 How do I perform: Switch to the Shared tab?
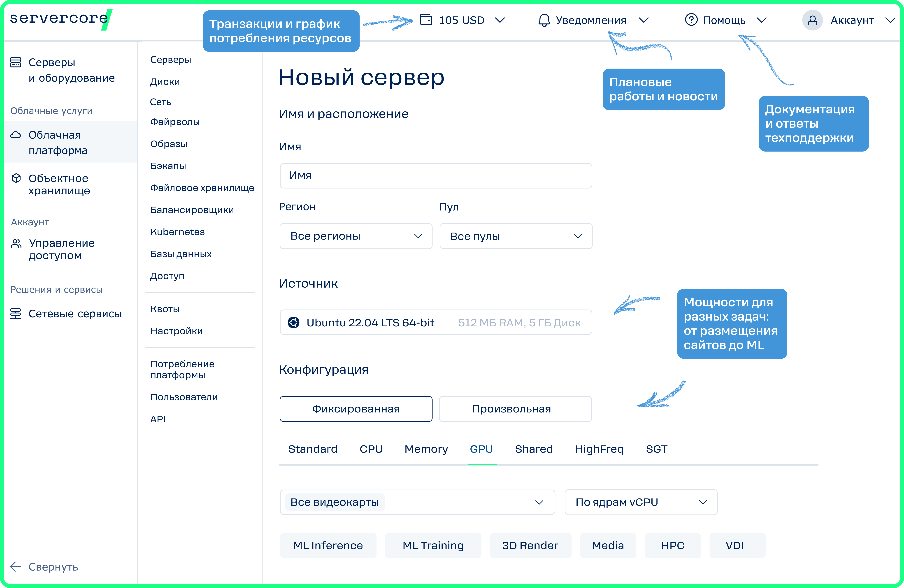pyautogui.click(x=534, y=449)
